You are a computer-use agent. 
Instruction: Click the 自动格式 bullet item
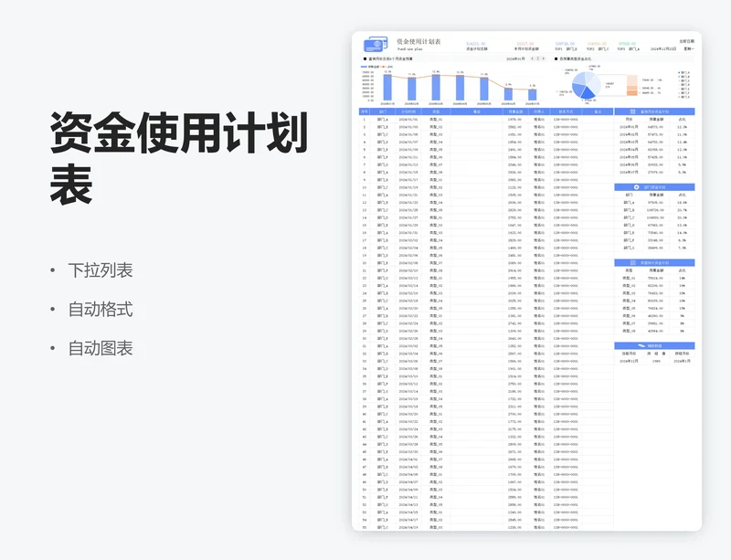click(101, 309)
